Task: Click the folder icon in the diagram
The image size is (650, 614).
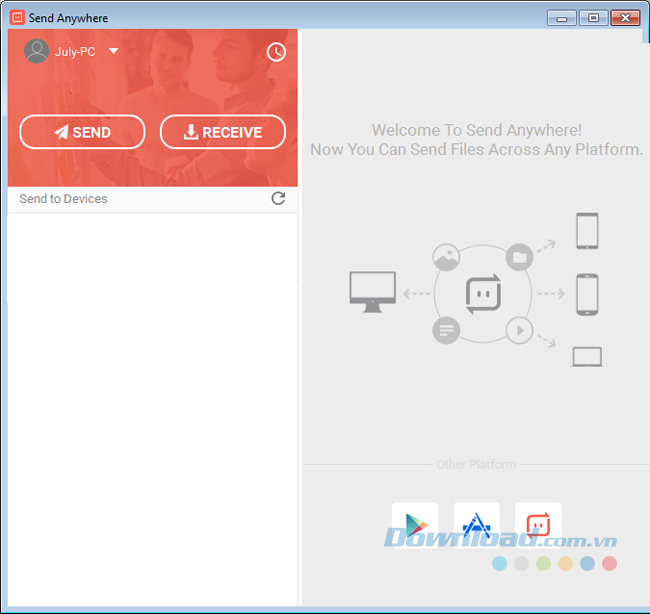Action: (518, 257)
